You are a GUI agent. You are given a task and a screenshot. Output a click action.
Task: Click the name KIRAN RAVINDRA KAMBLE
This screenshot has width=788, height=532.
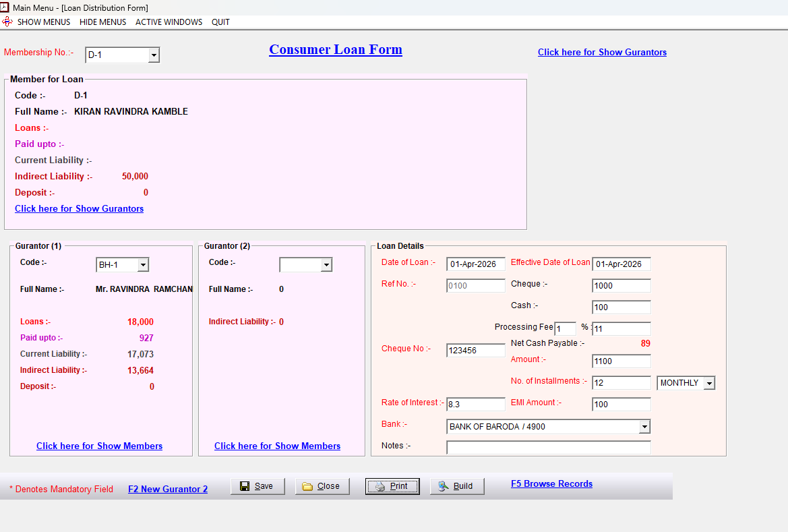coord(131,112)
